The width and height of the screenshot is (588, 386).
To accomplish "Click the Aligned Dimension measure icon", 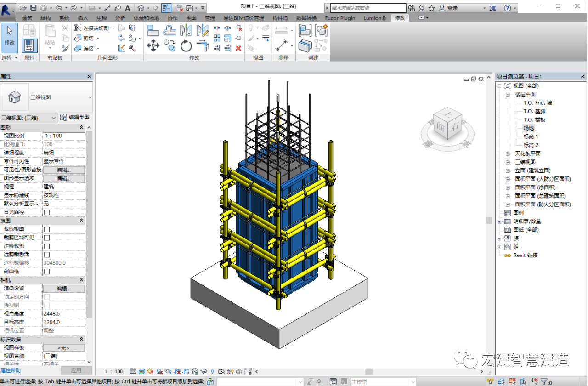I will (x=281, y=46).
